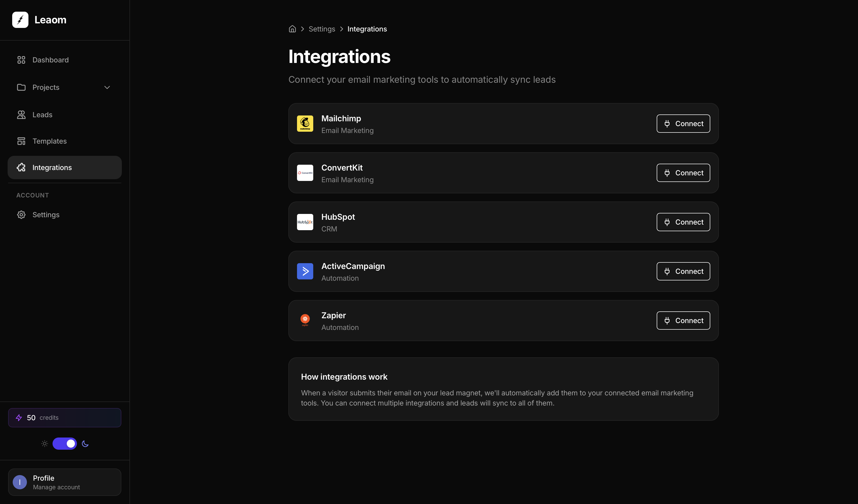Open the Dashboard sidebar item
This screenshot has width=858, height=504.
(51, 60)
